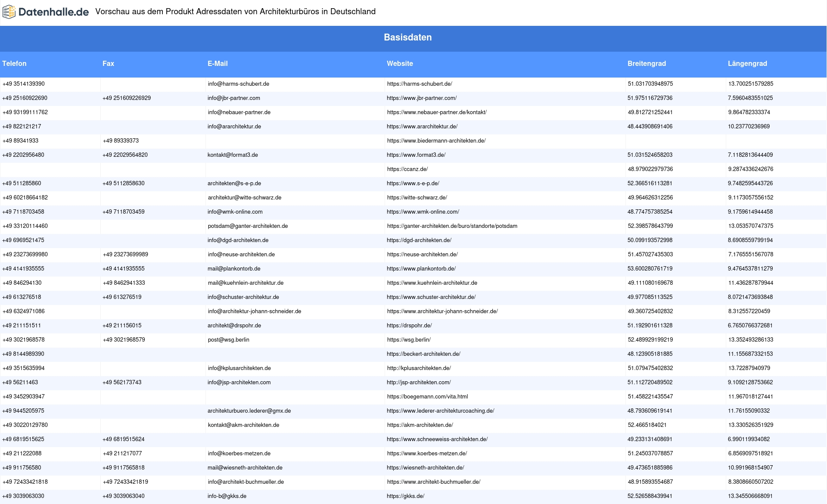
Task: Select the website cell https://ccanz.de/
Action: click(407, 169)
